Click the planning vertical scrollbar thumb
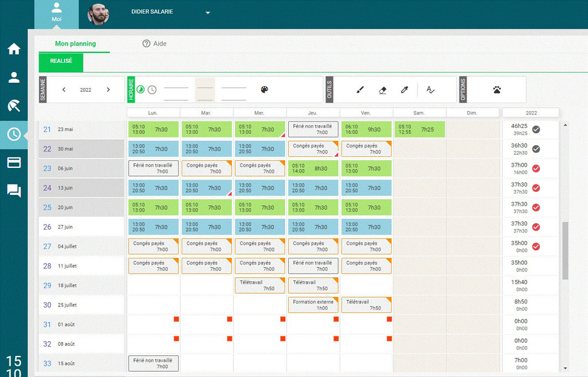The image size is (588, 377). click(565, 251)
